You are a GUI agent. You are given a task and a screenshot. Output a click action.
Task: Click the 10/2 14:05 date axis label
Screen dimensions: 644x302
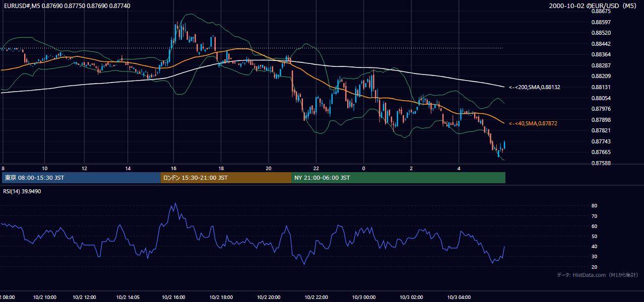[x=128, y=297]
